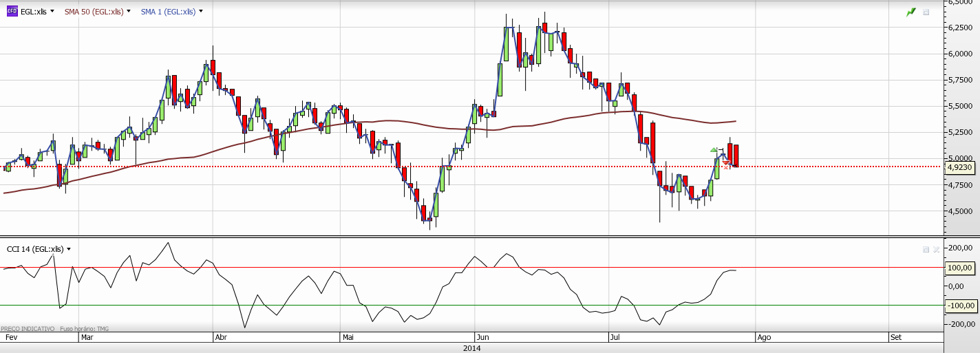Click the Ago month label on time axis

click(763, 337)
